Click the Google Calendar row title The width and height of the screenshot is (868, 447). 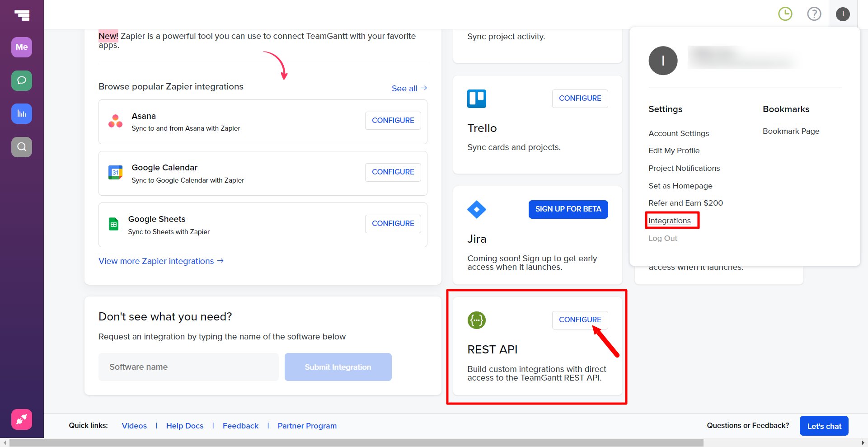[x=164, y=168]
